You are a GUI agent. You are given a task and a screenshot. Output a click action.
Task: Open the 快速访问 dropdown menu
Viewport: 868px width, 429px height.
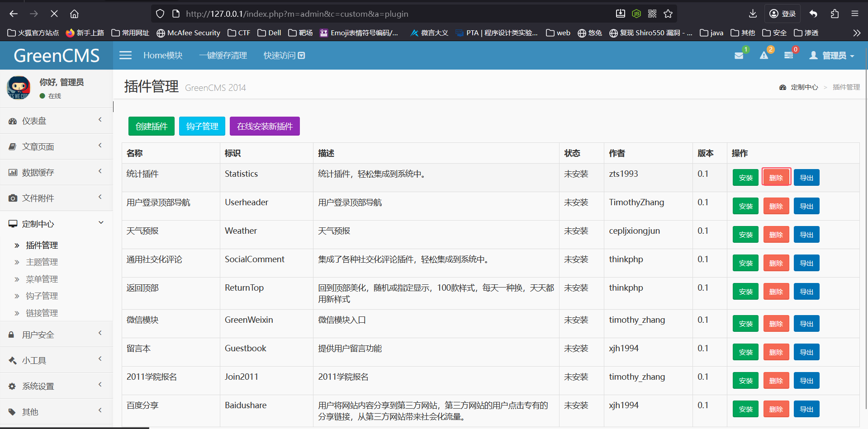(284, 55)
